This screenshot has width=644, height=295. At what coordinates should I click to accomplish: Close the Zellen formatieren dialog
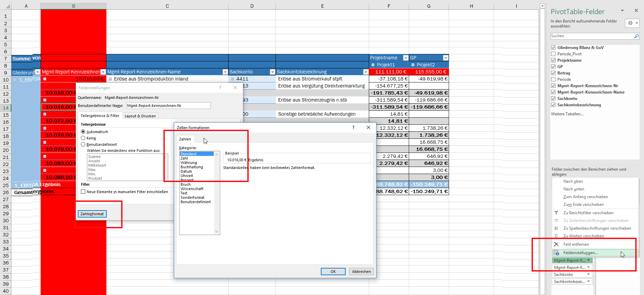pyautogui.click(x=368, y=127)
